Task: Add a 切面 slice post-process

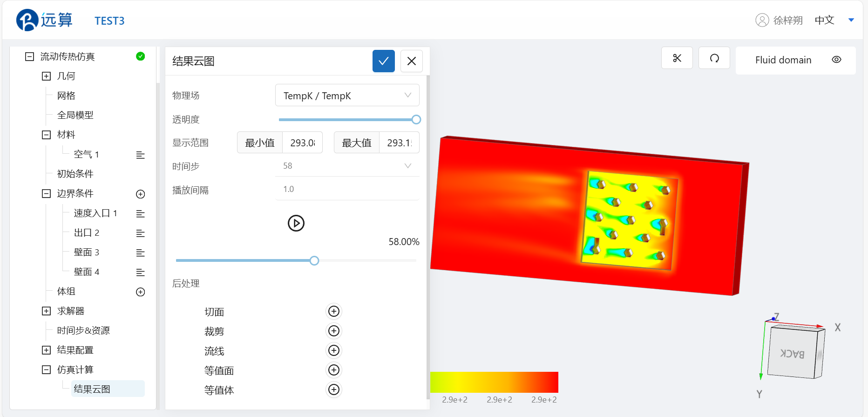Action: 334,311
